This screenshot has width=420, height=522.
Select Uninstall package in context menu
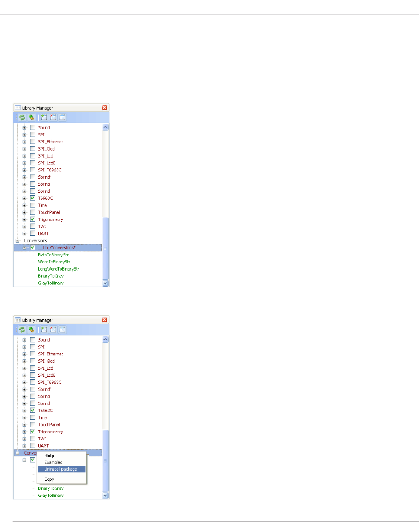pos(61,469)
